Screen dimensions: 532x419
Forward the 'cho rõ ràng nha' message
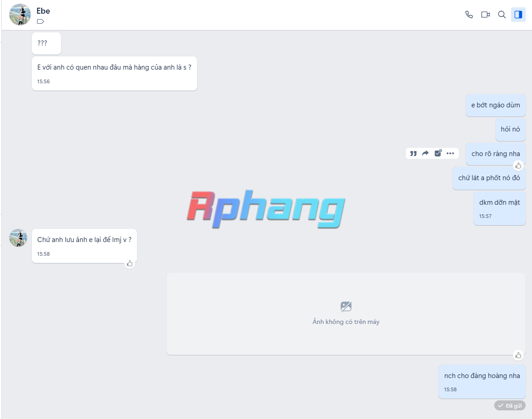426,153
